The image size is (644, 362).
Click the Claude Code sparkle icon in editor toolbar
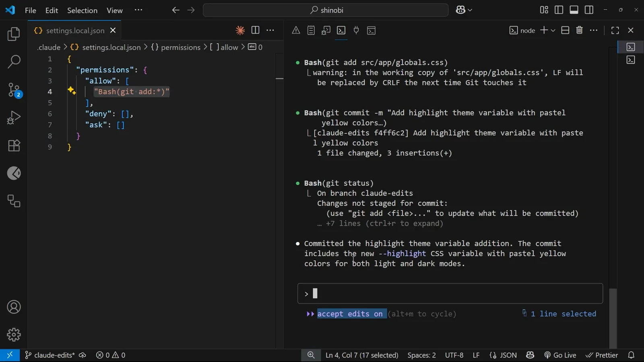[240, 31]
